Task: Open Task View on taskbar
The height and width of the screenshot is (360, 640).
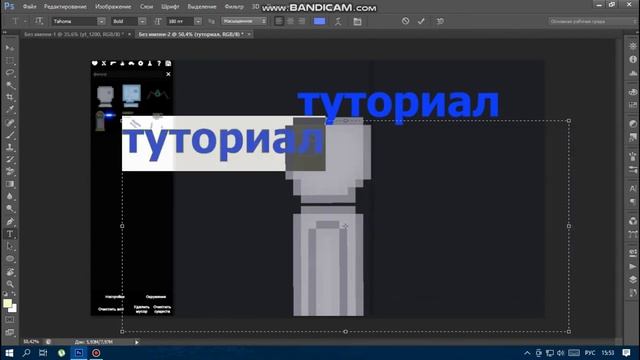Action: [43, 353]
